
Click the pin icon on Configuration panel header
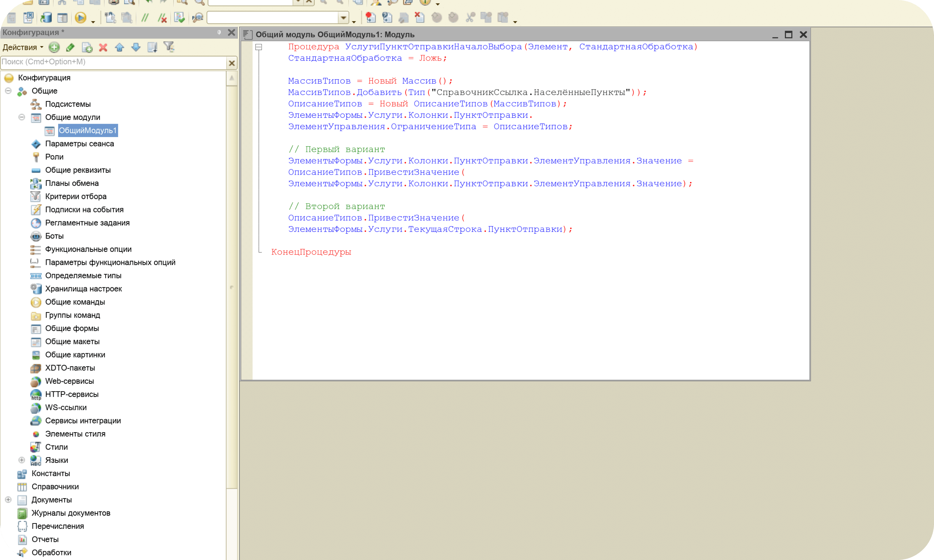pyautogui.click(x=219, y=32)
